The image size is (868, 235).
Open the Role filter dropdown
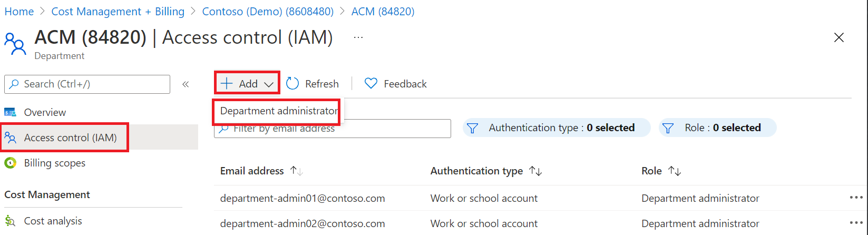[x=717, y=128]
